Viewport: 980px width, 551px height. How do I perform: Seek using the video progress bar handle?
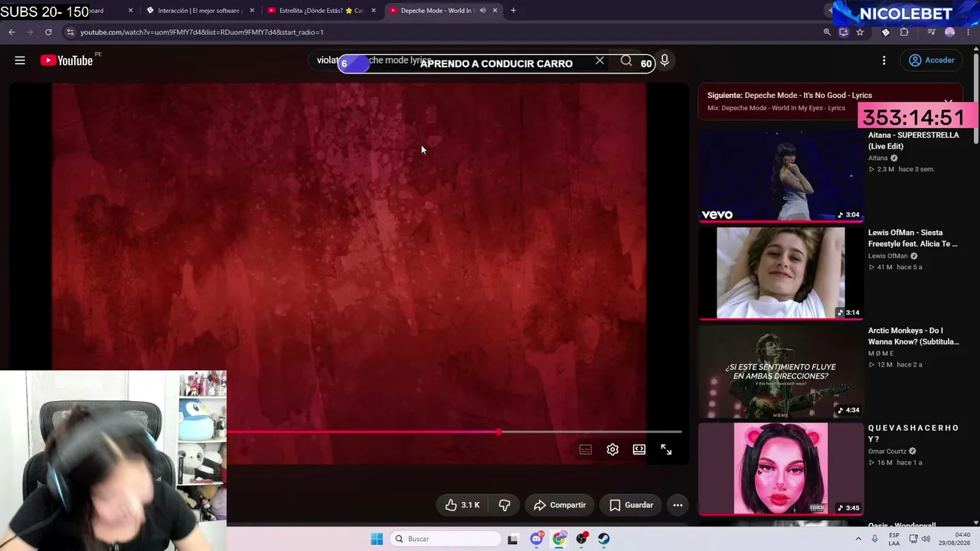pyautogui.click(x=498, y=432)
